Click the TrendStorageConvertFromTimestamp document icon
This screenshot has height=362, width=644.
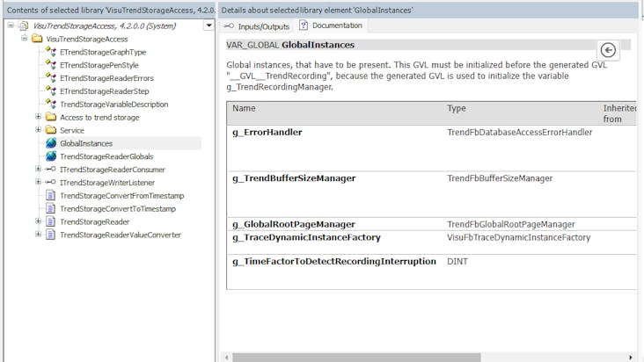[x=51, y=196]
